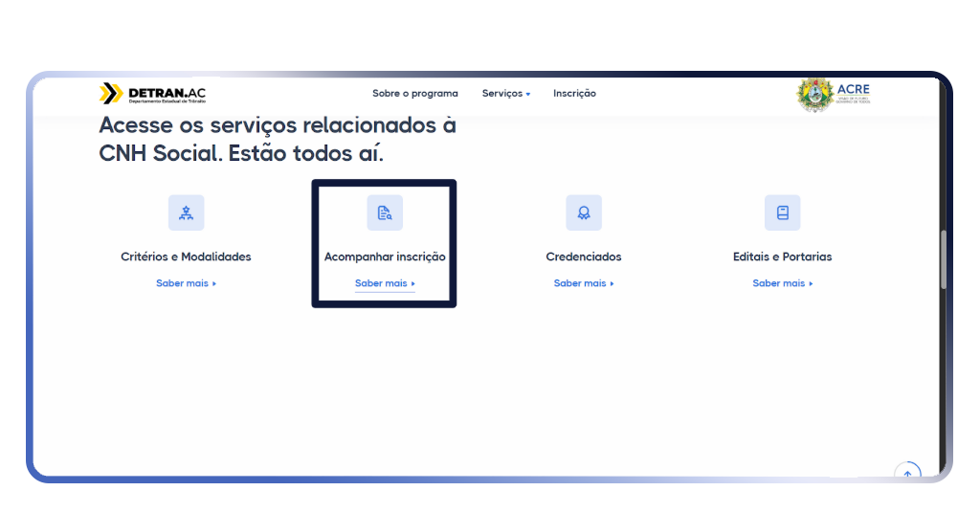Click the Credenciados title
Image resolution: width=980 pixels, height=513 pixels.
[584, 256]
